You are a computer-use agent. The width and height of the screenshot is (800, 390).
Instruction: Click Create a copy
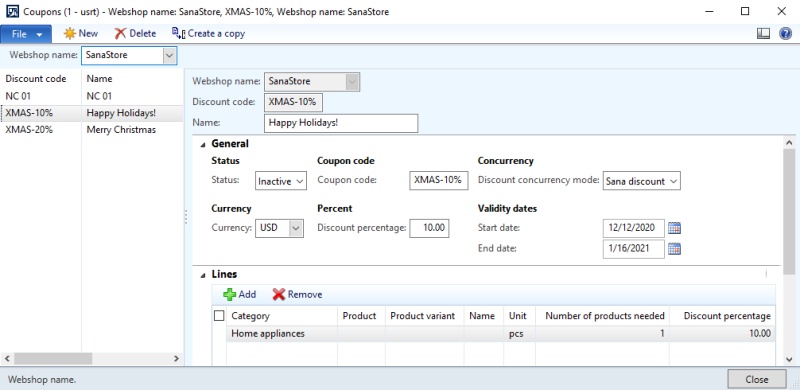point(208,34)
